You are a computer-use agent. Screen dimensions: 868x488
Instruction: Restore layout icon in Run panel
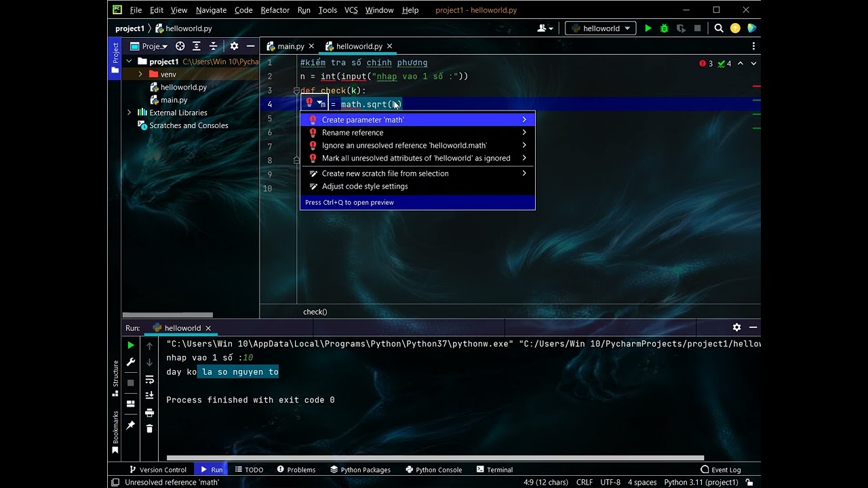[x=131, y=404]
